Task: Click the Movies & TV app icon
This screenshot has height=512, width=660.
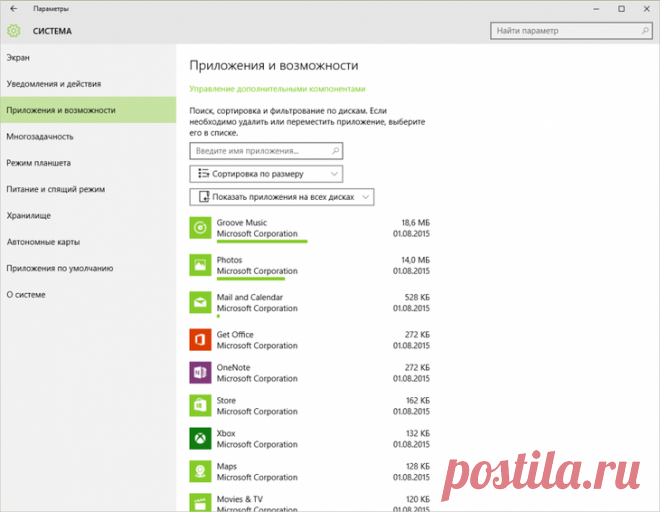Action: click(x=200, y=503)
